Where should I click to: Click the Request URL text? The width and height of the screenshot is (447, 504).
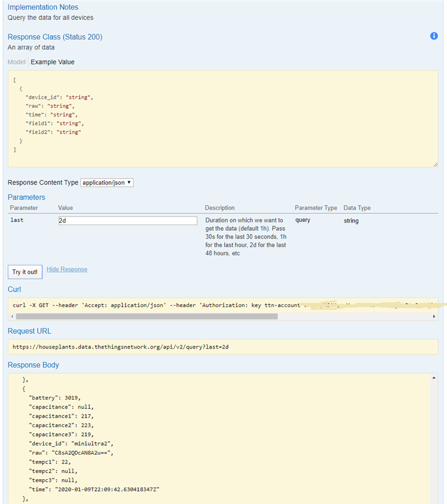(120, 347)
